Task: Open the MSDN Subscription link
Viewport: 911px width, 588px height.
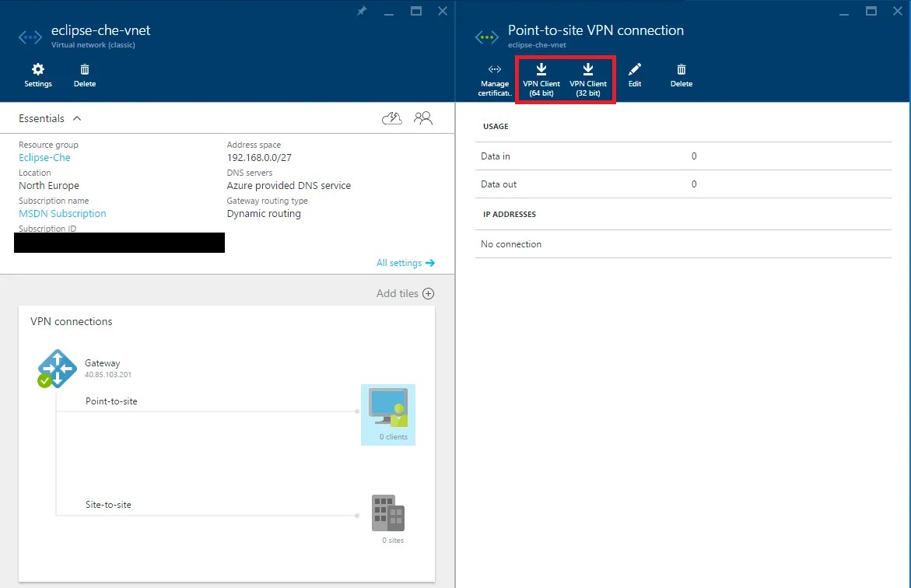Action: [x=62, y=213]
